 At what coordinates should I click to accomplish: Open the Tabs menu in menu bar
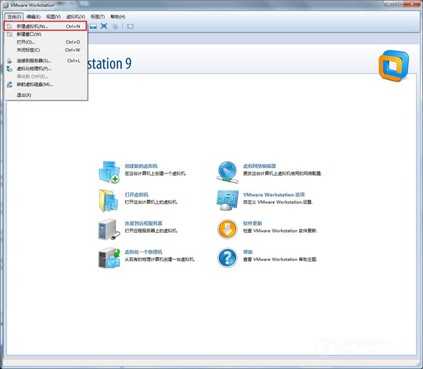pyautogui.click(x=98, y=17)
